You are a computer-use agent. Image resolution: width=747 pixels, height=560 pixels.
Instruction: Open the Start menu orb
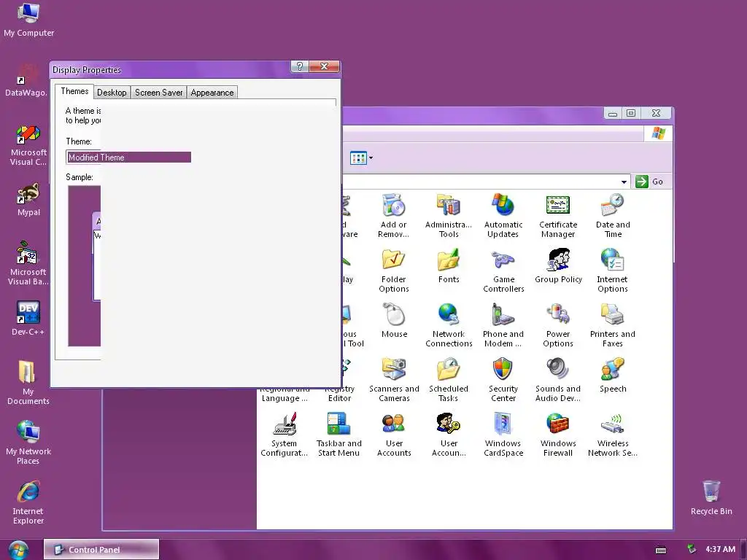18,550
